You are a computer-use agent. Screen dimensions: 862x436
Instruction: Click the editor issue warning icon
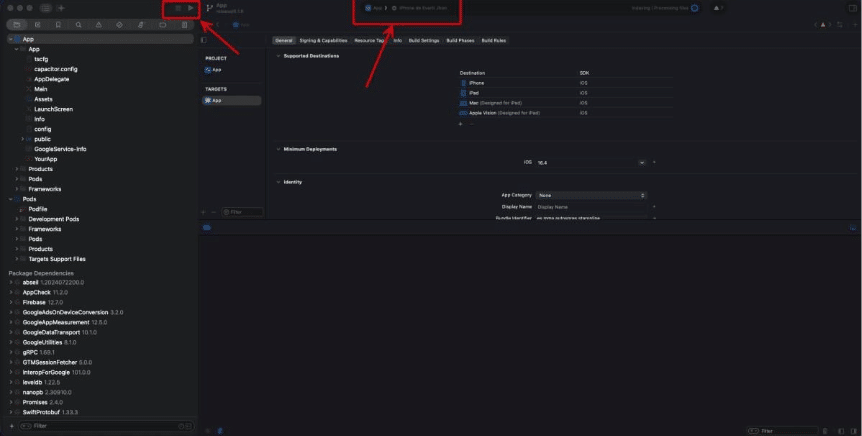(x=823, y=25)
